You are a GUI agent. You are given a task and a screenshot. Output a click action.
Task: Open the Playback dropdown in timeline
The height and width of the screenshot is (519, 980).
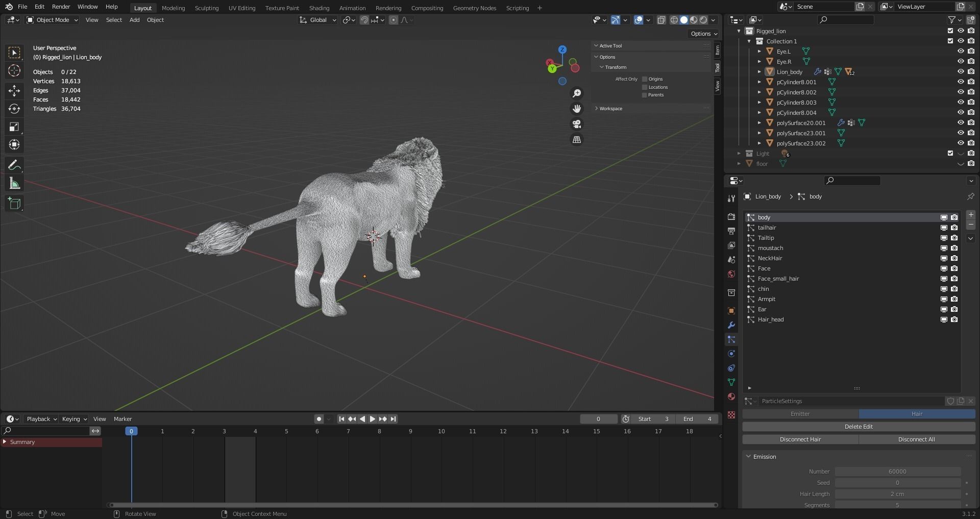41,419
